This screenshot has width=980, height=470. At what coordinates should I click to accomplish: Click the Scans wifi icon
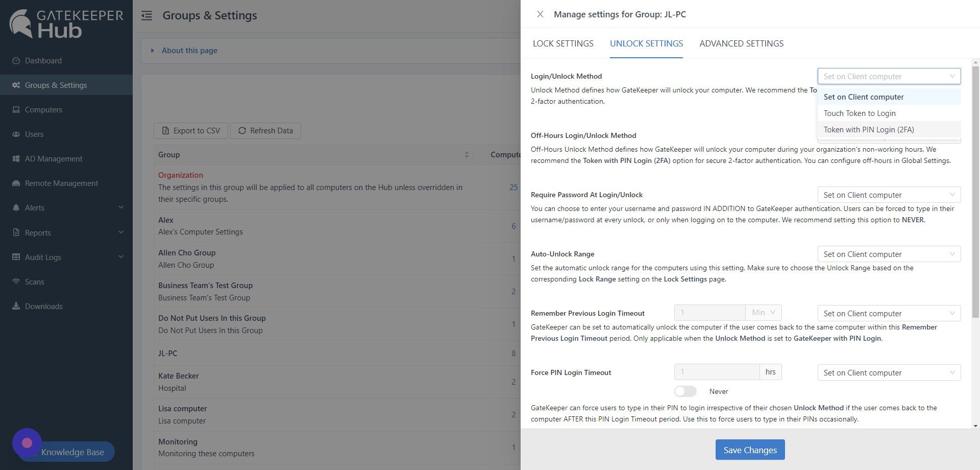pos(16,281)
